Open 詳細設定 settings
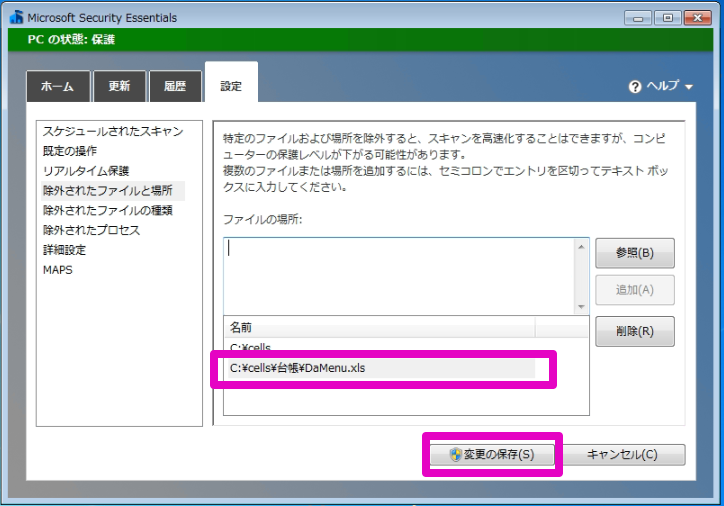Image resolution: width=724 pixels, height=506 pixels. [x=65, y=250]
